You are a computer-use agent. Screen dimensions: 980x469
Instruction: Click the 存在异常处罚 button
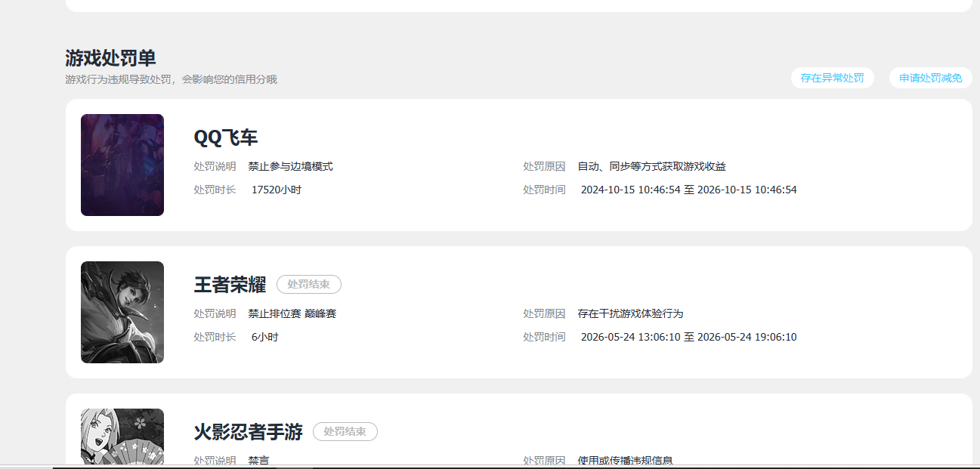(x=833, y=78)
